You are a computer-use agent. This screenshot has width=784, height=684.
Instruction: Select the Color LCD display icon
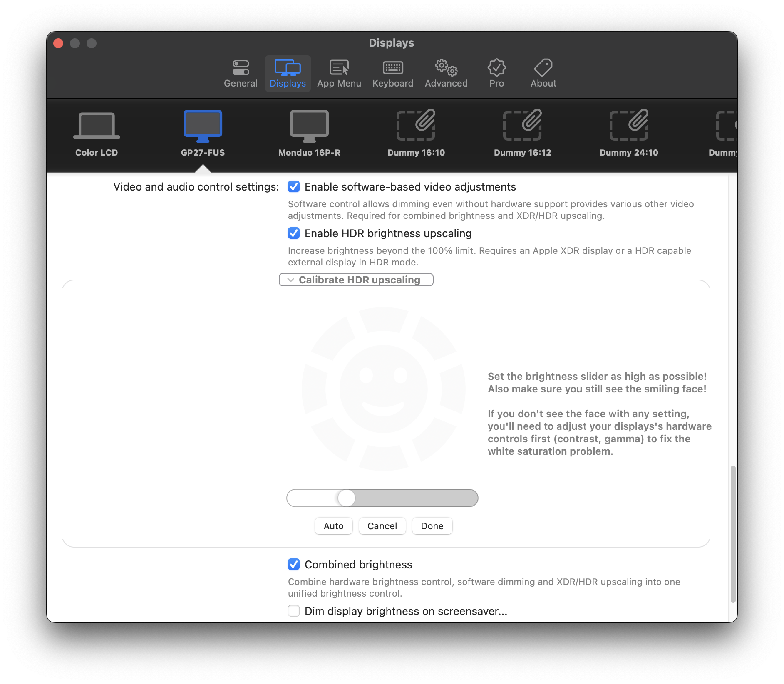pyautogui.click(x=96, y=131)
